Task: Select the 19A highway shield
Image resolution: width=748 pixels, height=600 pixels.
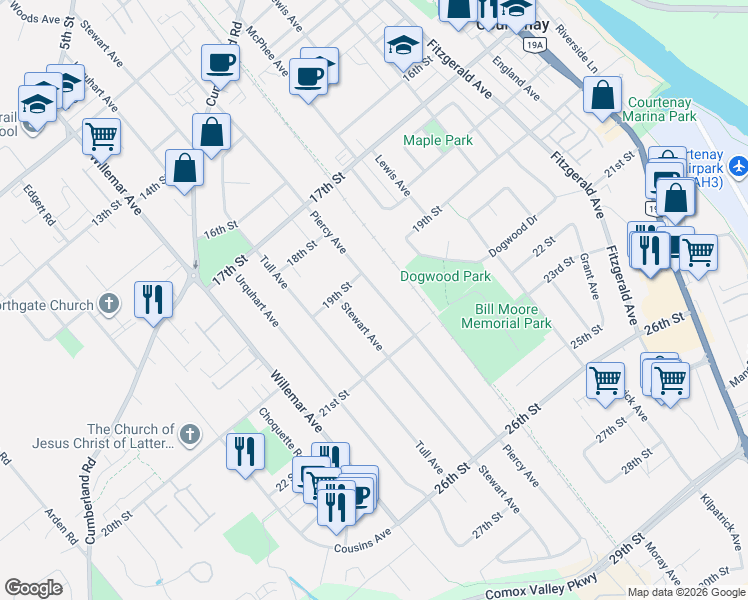Action: coord(534,45)
